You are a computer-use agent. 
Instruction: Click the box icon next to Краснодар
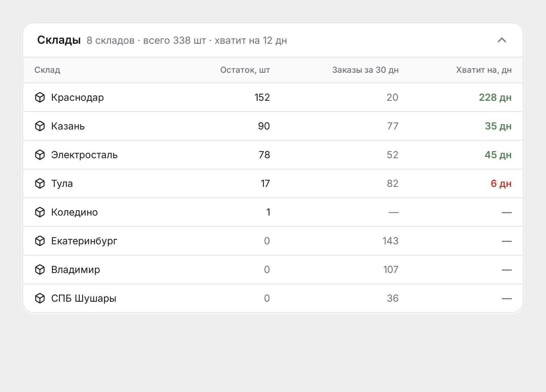click(x=40, y=97)
